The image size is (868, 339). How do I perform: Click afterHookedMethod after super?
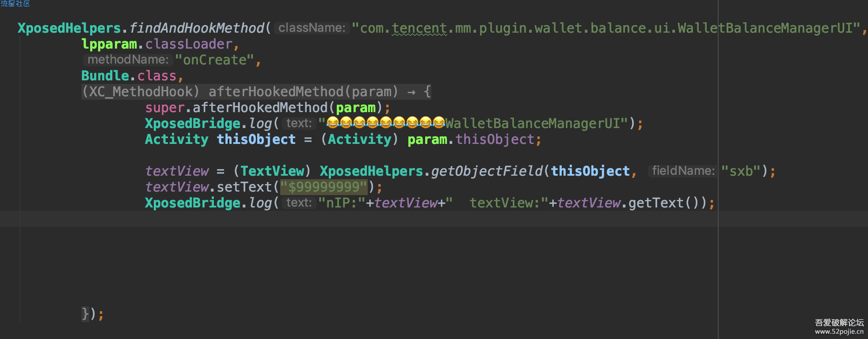(x=260, y=108)
